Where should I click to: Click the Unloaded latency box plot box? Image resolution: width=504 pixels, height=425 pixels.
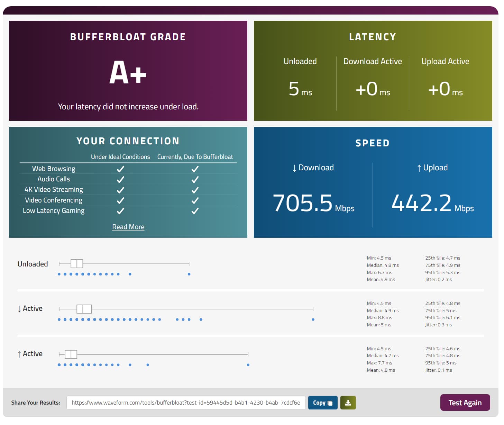[x=77, y=264]
